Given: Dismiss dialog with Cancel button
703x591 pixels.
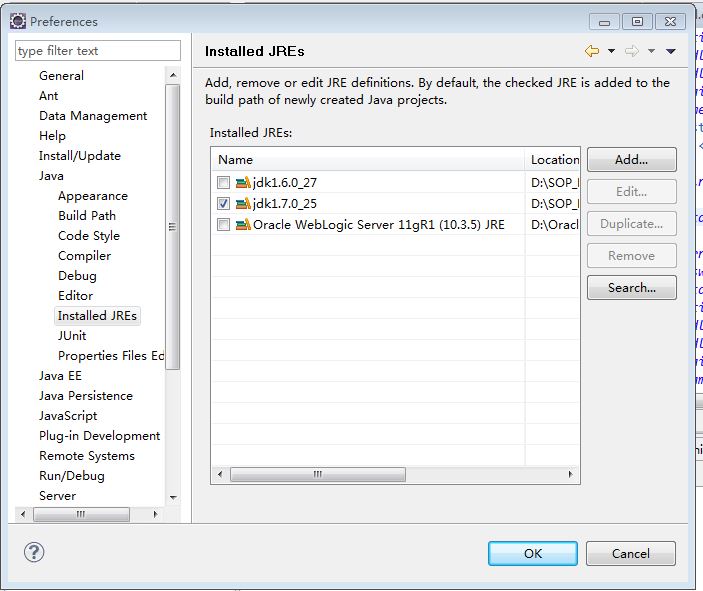Looking at the screenshot, I should [631, 553].
